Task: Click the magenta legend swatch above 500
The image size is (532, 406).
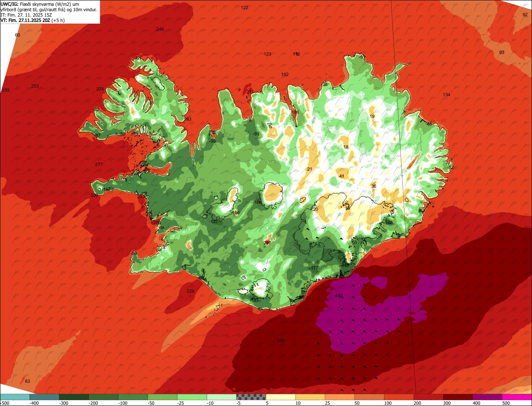Action: click(x=517, y=397)
